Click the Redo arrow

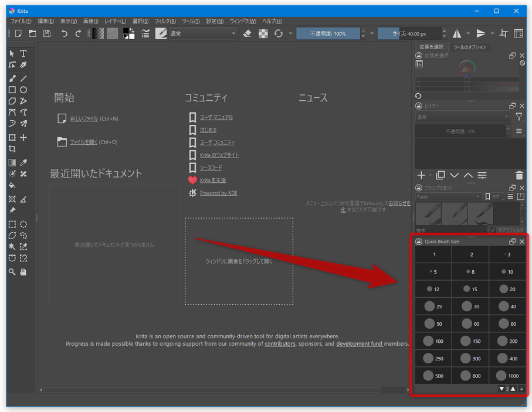(x=78, y=33)
